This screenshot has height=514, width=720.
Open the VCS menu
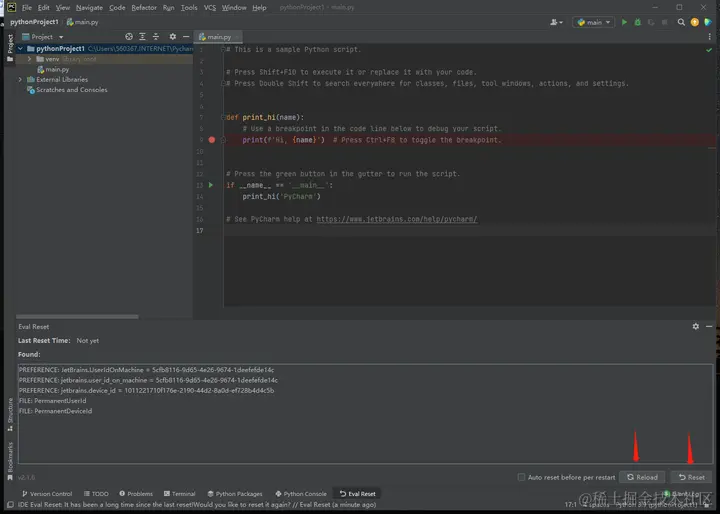click(209, 7)
